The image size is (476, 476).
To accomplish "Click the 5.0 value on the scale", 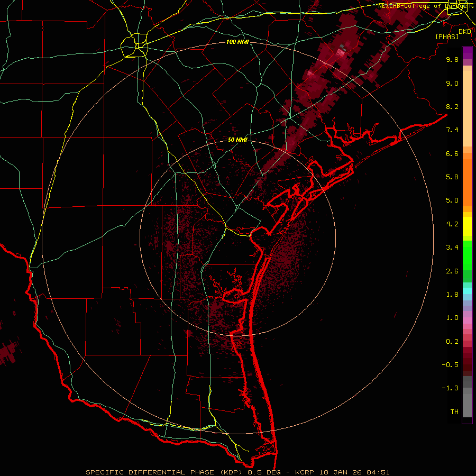I will click(x=452, y=200).
